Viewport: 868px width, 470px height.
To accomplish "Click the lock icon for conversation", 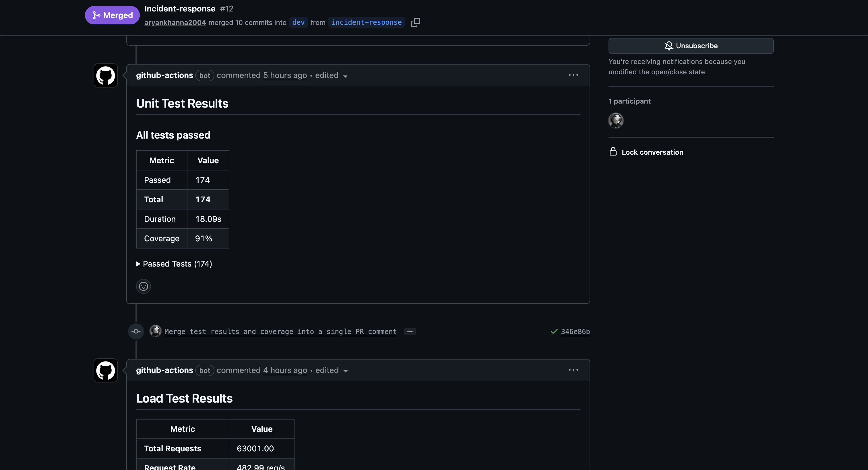I will (x=613, y=152).
